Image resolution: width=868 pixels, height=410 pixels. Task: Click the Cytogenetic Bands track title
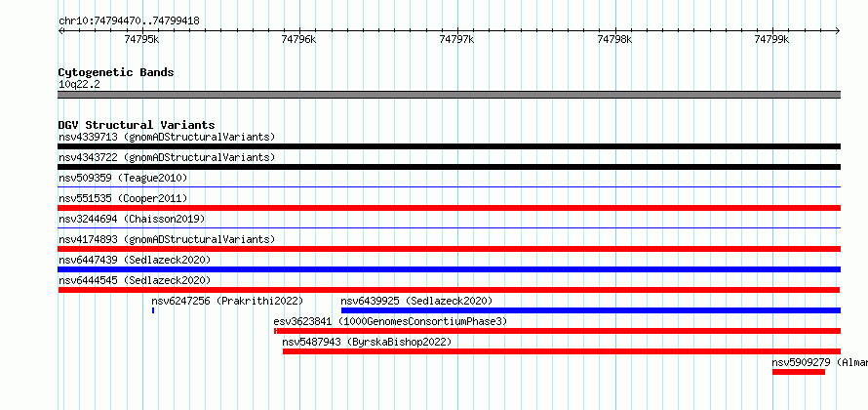point(116,72)
